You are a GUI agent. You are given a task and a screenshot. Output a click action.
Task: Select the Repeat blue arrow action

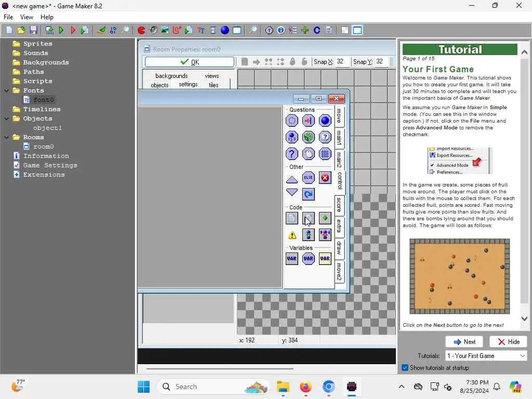pos(309,194)
